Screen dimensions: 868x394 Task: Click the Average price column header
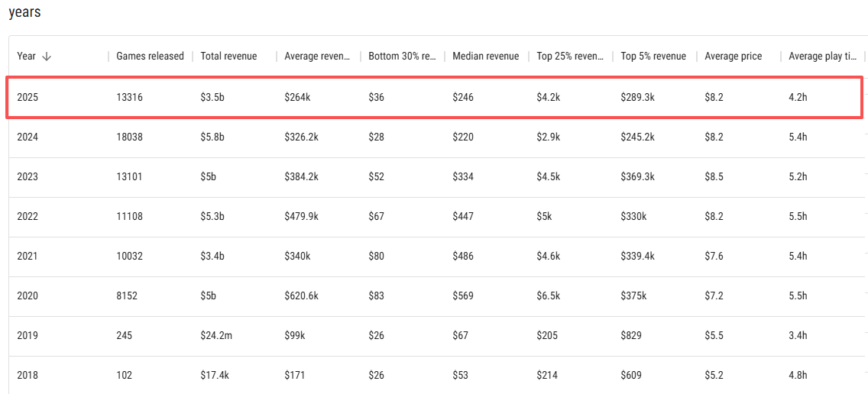tap(733, 57)
